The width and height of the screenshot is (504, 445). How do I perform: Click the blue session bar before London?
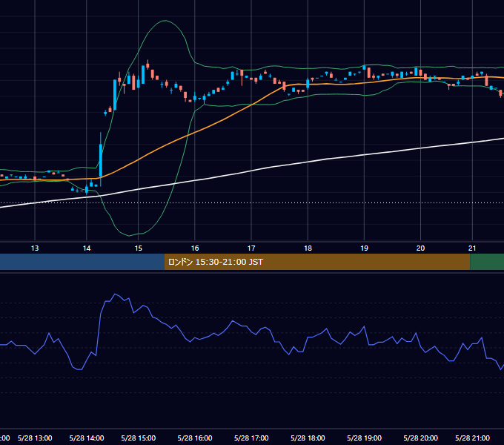(x=82, y=262)
